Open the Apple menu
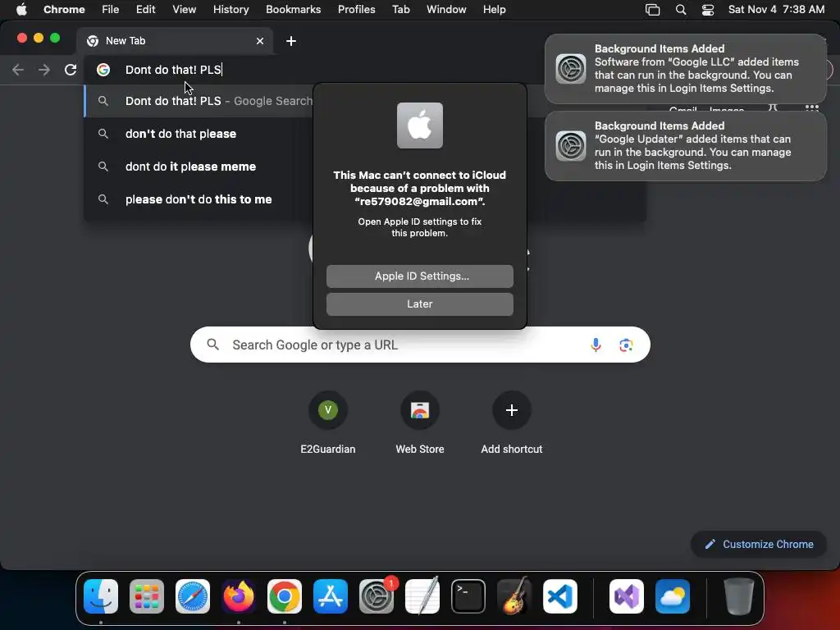This screenshot has height=630, width=840. pos(21,9)
